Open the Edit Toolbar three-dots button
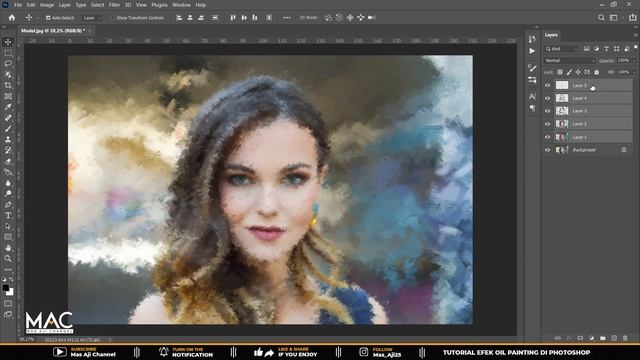The image size is (640, 360). [x=8, y=270]
